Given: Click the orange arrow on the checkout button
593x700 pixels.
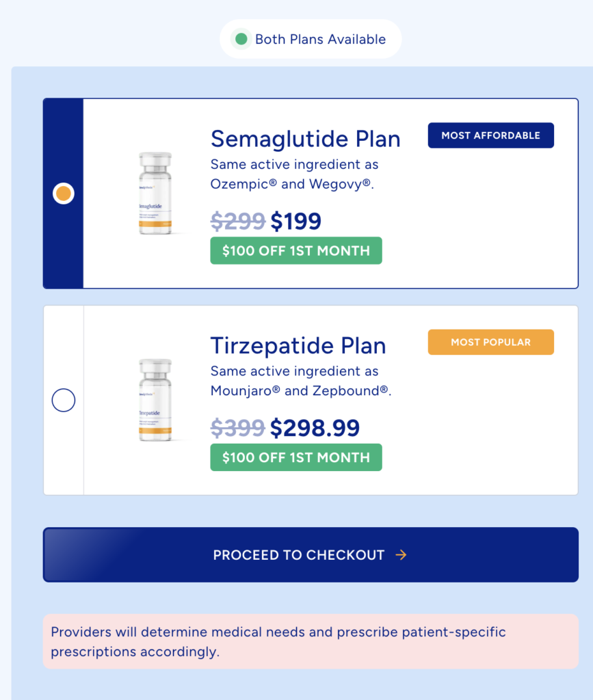Looking at the screenshot, I should [x=401, y=555].
